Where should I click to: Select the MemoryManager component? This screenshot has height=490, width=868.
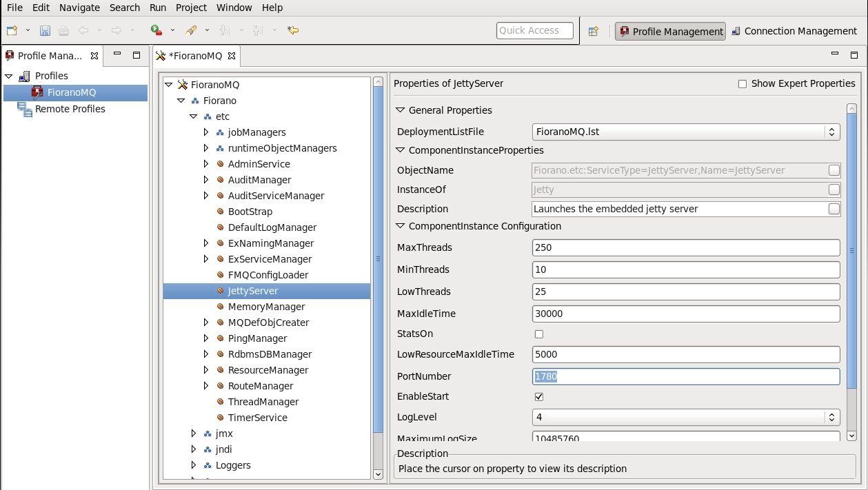[x=267, y=307]
